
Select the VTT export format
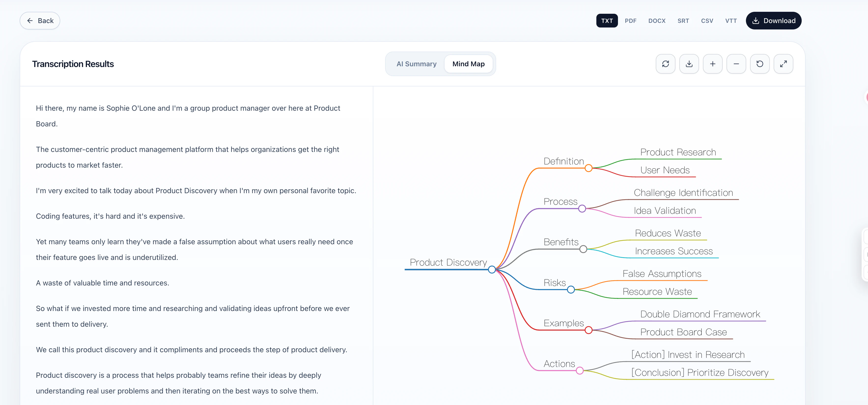pyautogui.click(x=731, y=21)
